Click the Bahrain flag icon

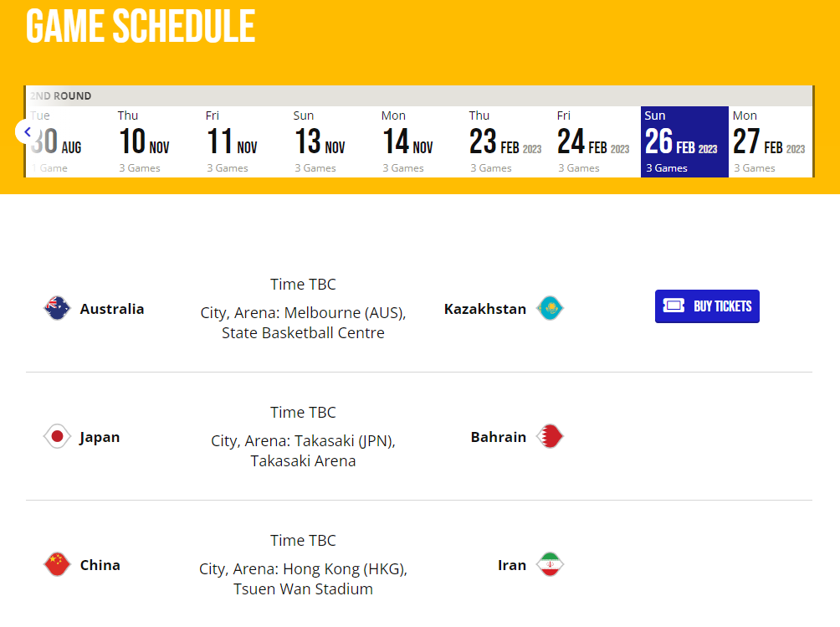point(551,436)
